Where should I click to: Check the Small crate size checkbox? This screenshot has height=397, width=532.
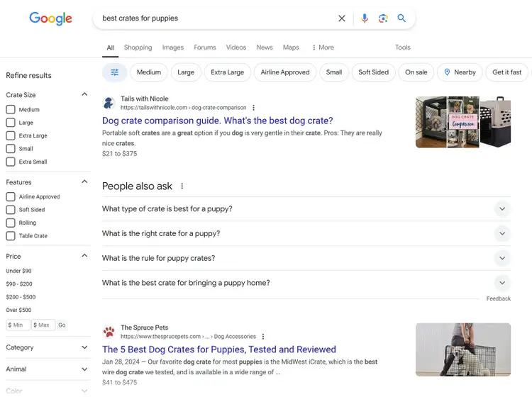click(x=11, y=148)
